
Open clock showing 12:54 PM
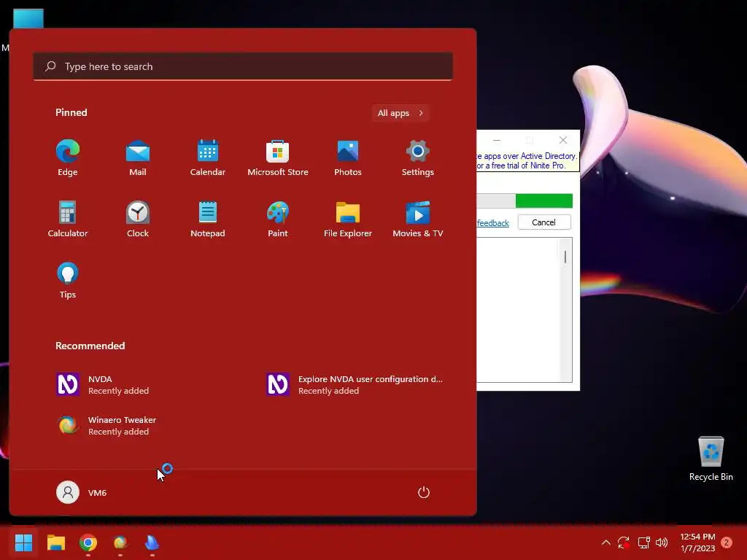(697, 542)
